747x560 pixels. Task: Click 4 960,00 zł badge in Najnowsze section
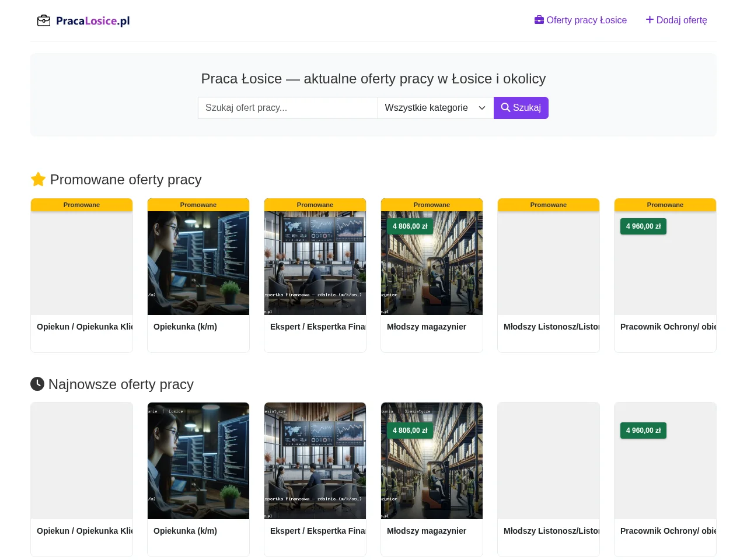tap(643, 430)
